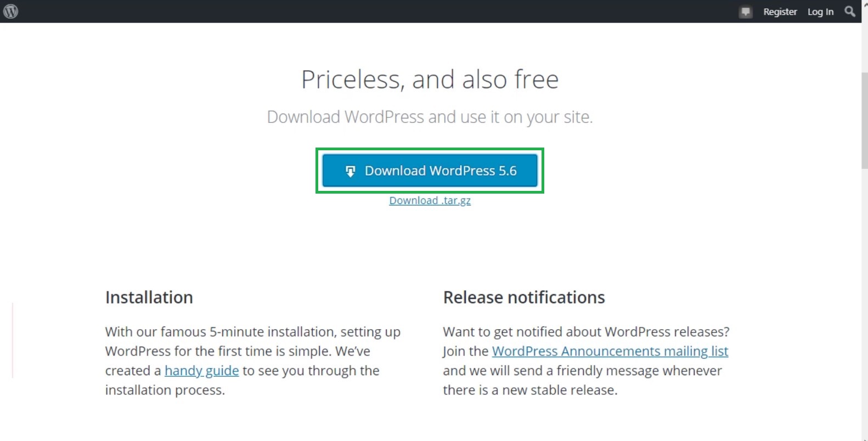Click the Installation section heading

click(x=149, y=297)
